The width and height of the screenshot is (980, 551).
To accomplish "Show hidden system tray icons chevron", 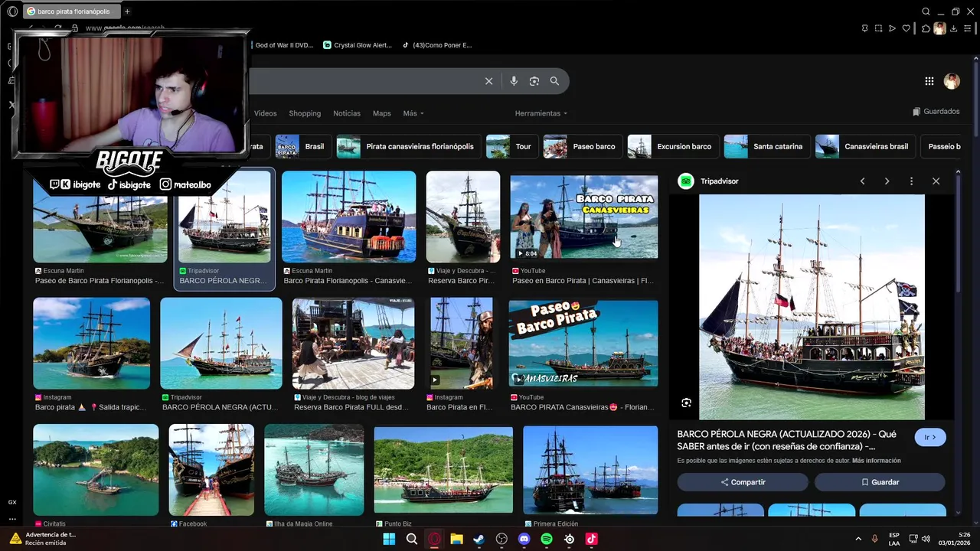I will [858, 539].
